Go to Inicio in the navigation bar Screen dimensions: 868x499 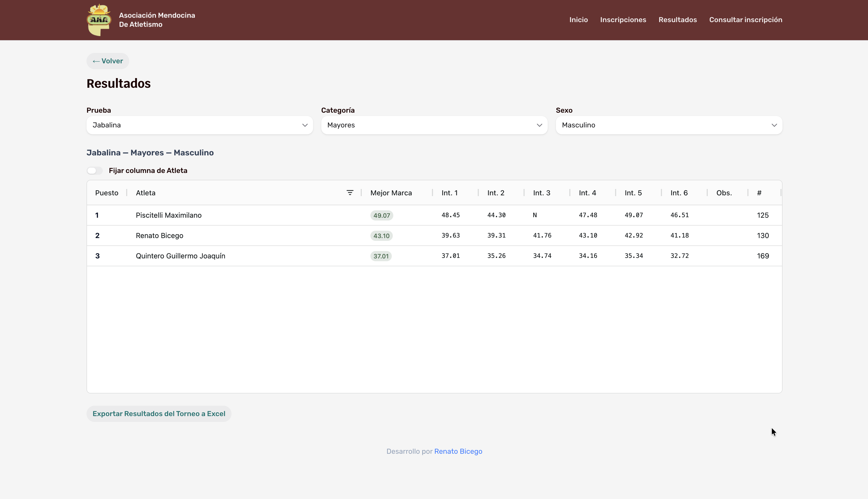pyautogui.click(x=578, y=20)
